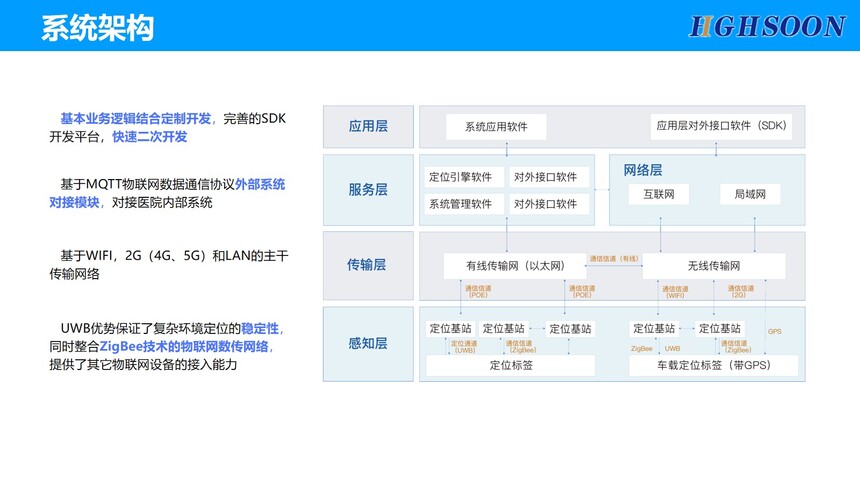Click the 应用层对外接口软件（SDK） box
The image size is (860, 484).
[x=721, y=126]
